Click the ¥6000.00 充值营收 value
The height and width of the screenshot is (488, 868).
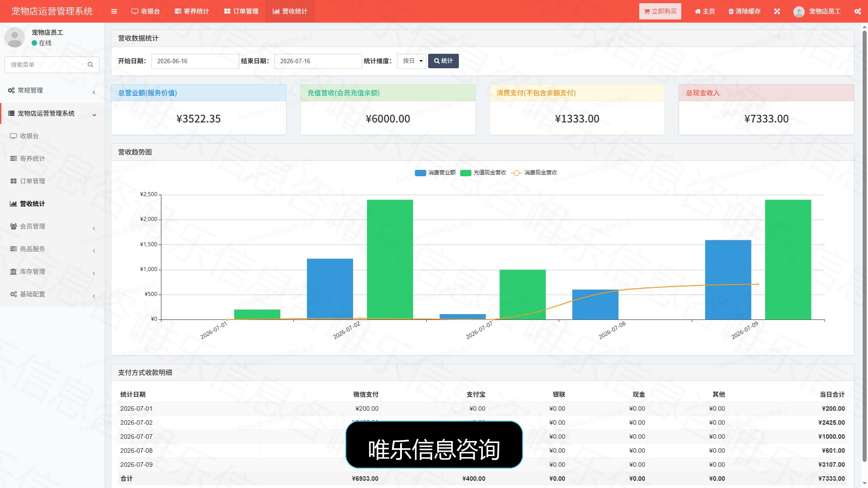[x=388, y=118]
